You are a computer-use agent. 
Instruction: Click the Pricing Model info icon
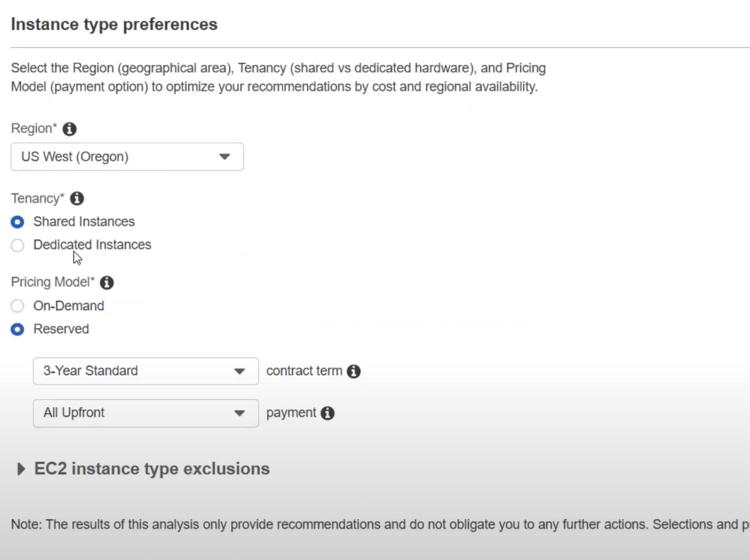tap(106, 282)
